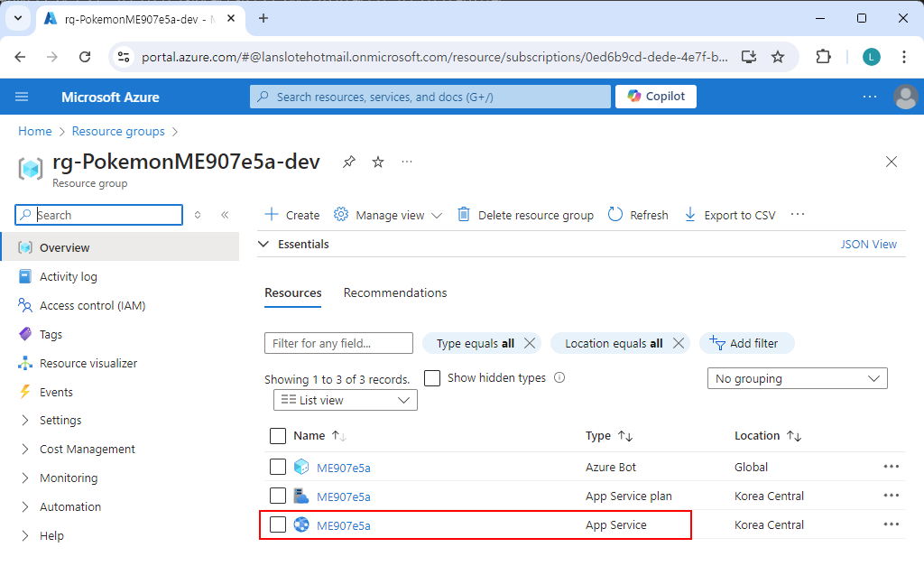Collapse the Essentials section

263,244
